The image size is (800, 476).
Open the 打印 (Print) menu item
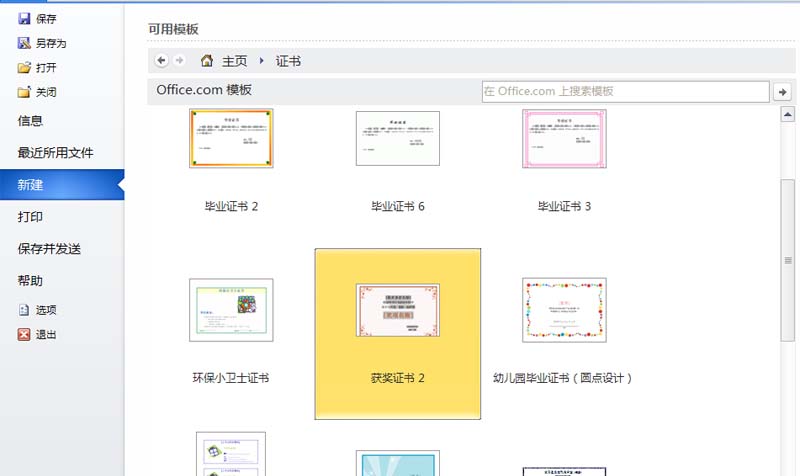tap(62, 217)
